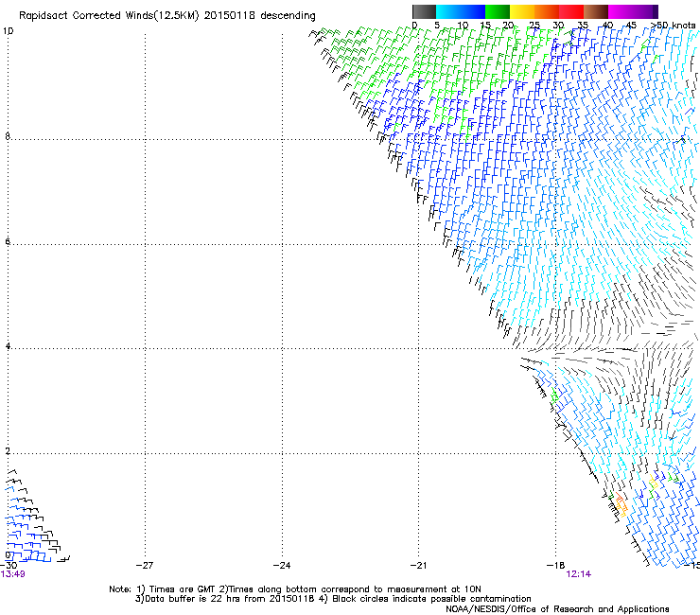700x615 pixels.
Task: Click the orange high-wind barb cluster near 1N
Action: point(621,504)
